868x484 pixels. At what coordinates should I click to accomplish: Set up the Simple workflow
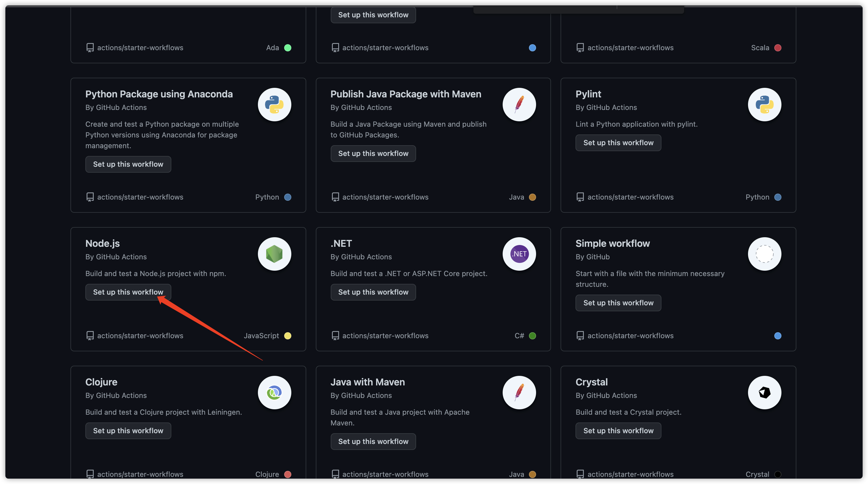pos(618,303)
